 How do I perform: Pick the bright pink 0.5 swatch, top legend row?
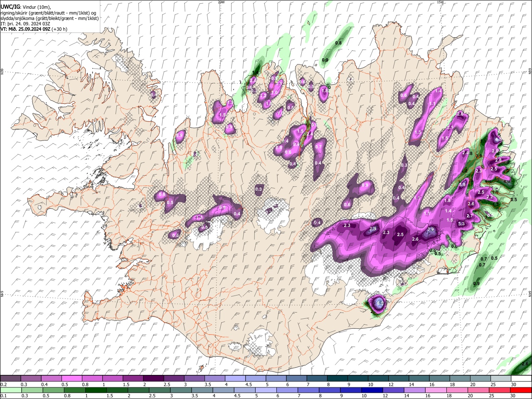click(x=71, y=379)
